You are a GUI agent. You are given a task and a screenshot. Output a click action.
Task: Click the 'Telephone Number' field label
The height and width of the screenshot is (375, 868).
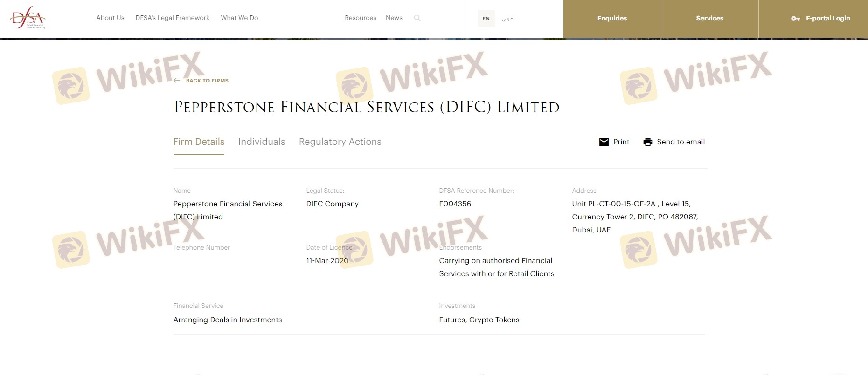point(201,247)
